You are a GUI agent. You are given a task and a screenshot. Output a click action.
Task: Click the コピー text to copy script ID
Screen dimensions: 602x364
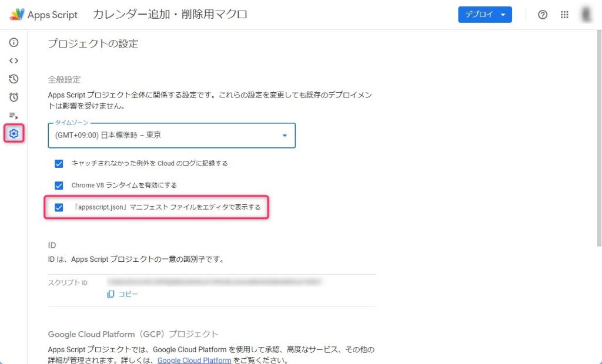click(128, 294)
